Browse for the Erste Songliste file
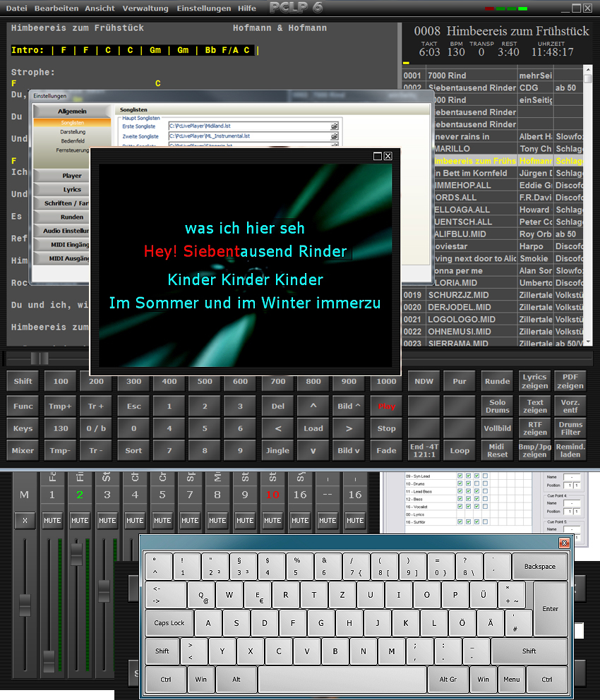 pyautogui.click(x=334, y=126)
